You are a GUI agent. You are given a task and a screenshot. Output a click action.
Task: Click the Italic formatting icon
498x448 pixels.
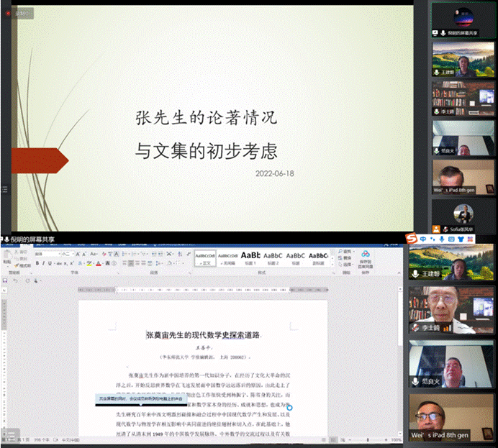point(43,263)
